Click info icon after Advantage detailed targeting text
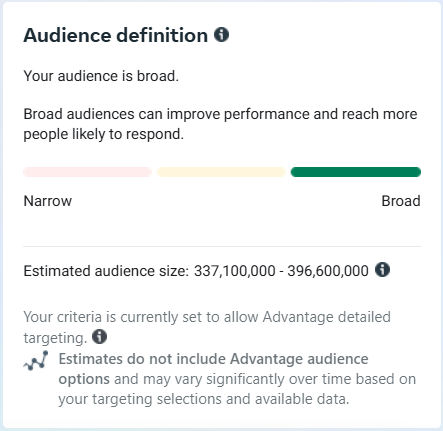The height and width of the screenshot is (431, 443). tap(99, 336)
